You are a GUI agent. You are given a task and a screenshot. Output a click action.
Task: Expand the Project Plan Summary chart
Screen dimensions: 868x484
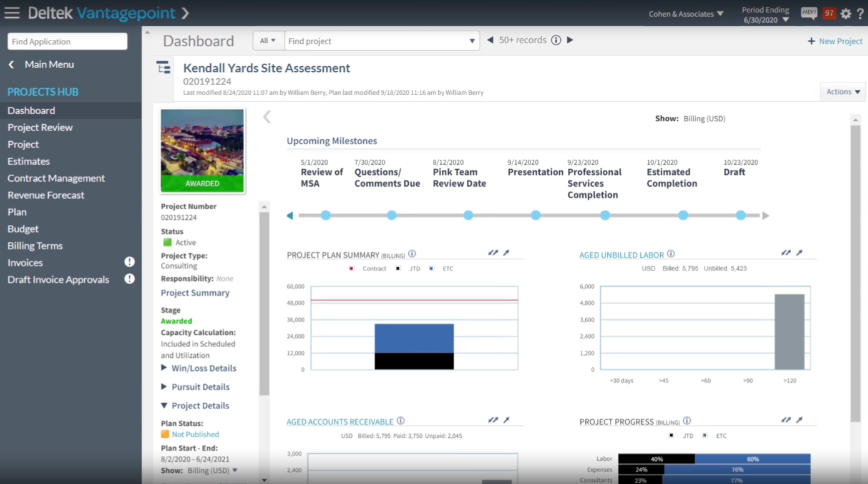tap(493, 253)
